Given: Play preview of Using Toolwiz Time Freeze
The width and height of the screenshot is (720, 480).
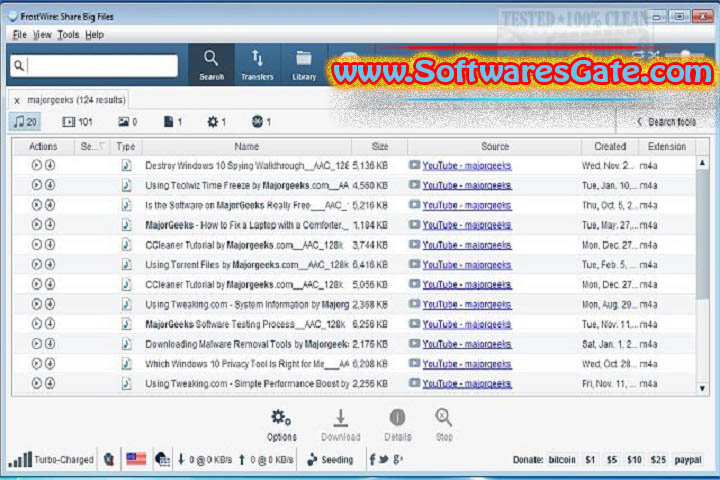Looking at the screenshot, I should [37, 185].
